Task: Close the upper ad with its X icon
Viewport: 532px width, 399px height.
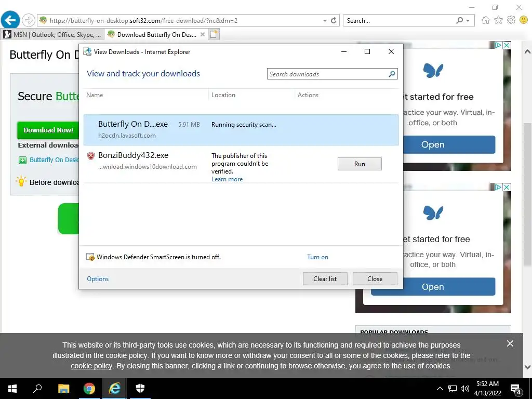Action: pyautogui.click(x=507, y=45)
